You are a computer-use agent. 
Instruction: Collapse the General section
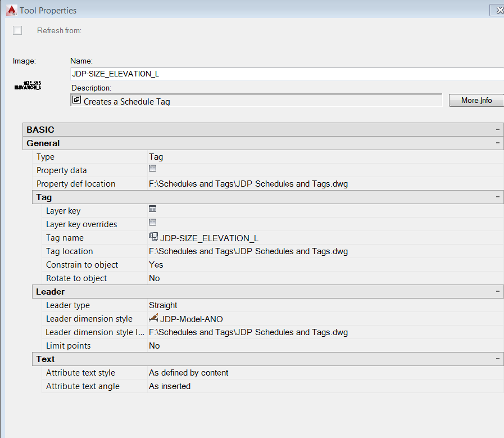[497, 143]
